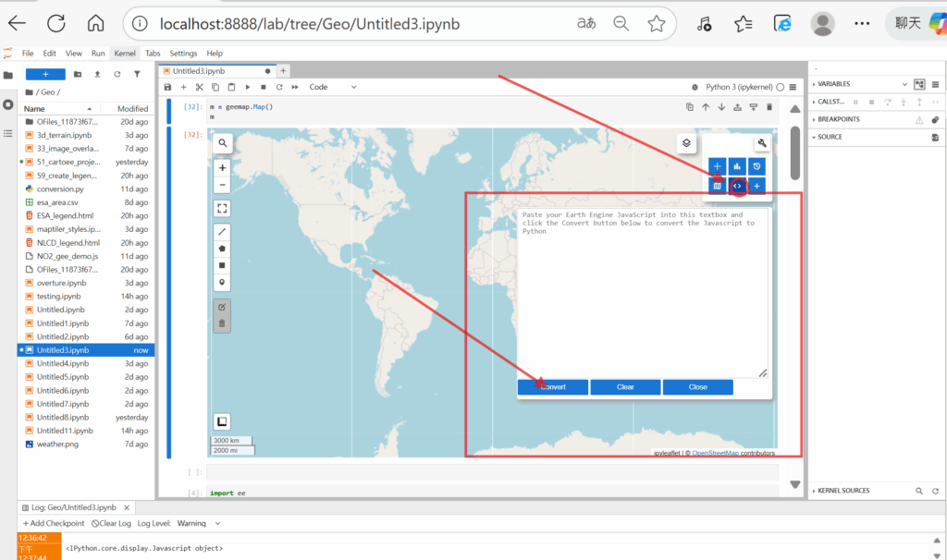
Task: Select the draw polyline tool on map
Action: [222, 231]
